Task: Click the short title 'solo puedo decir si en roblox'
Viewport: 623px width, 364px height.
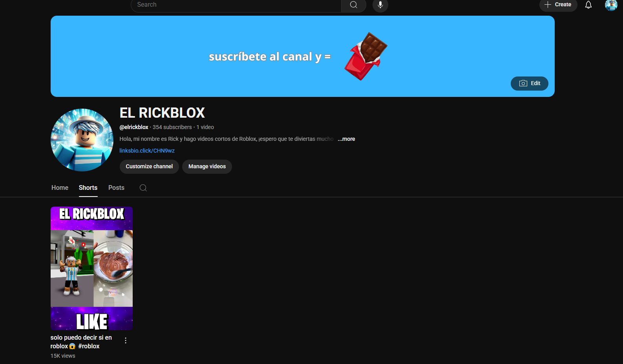Action: tap(81, 342)
